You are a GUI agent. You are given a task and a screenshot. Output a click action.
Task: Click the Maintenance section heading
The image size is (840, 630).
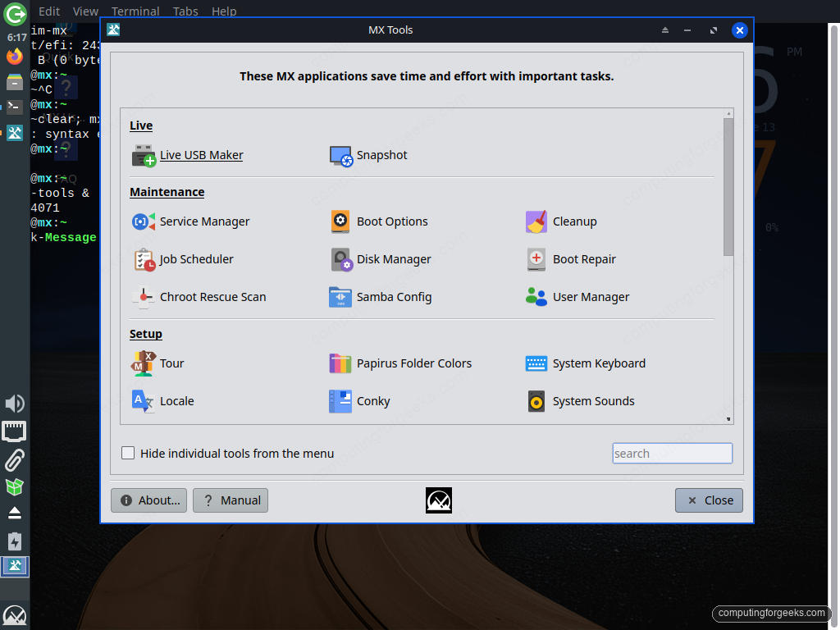tap(167, 192)
